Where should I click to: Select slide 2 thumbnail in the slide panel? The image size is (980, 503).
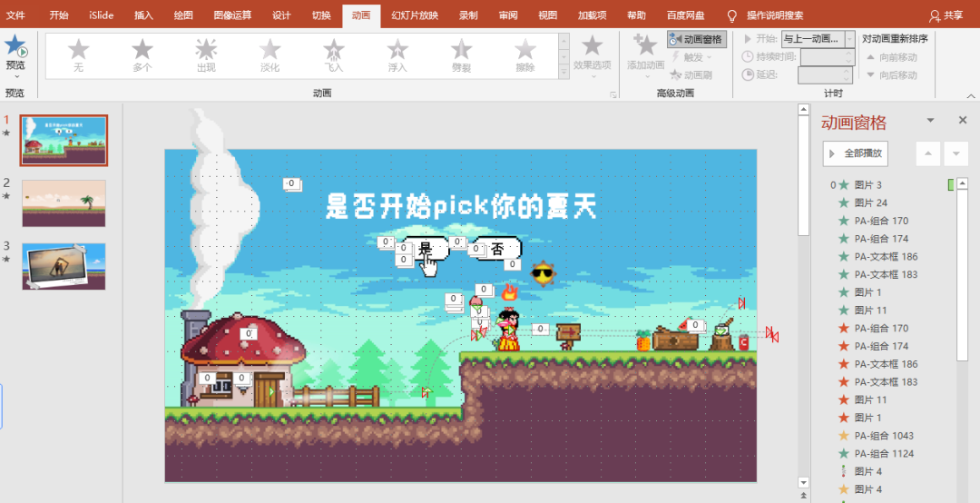pos(64,202)
